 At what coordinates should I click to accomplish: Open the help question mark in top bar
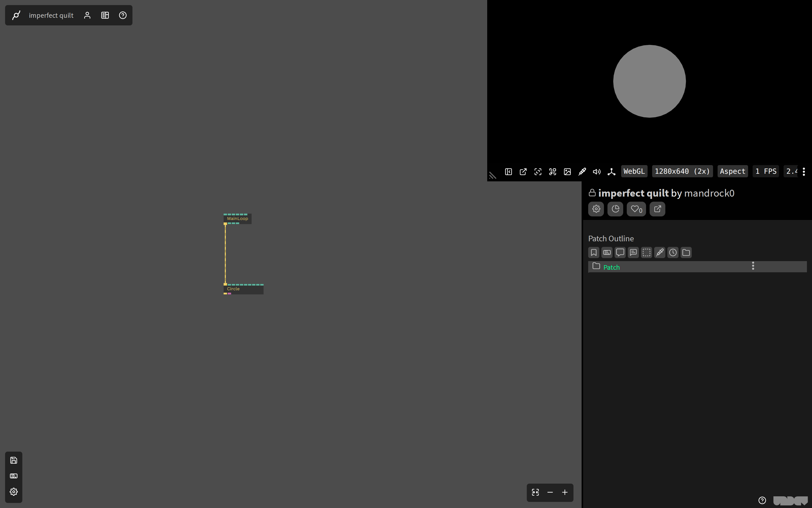123,15
